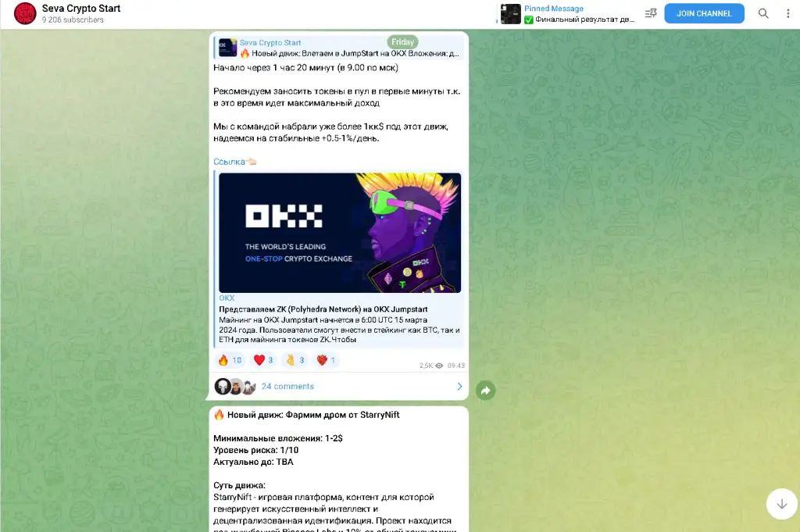The width and height of the screenshot is (800, 532).
Task: Open the Seva Crypto Start channel title
Action: [81, 8]
